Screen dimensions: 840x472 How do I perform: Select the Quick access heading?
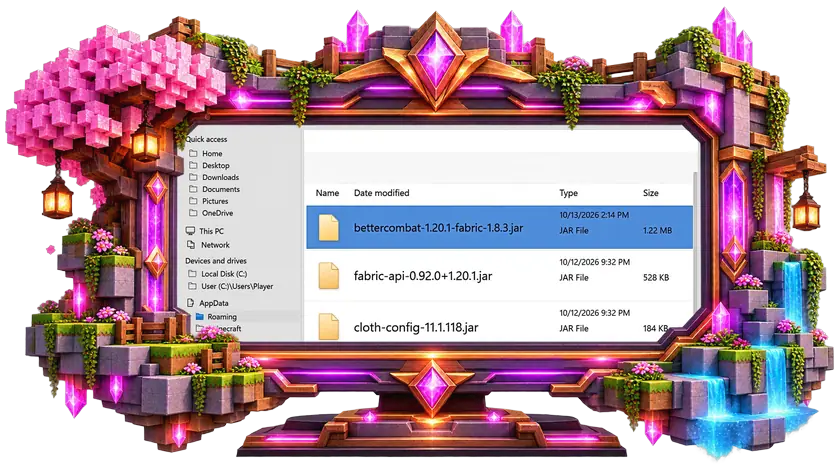[206, 139]
